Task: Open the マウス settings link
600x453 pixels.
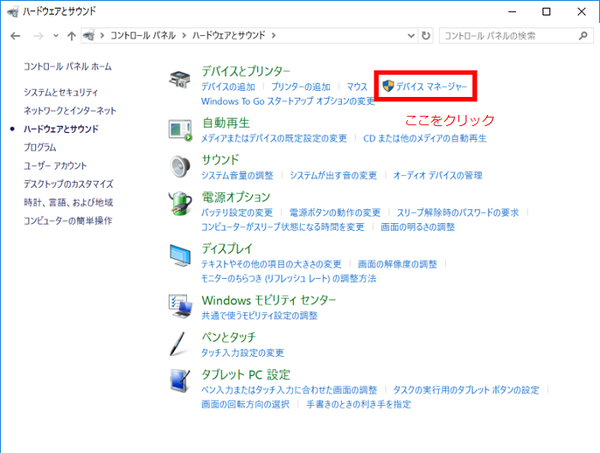Action: 357,87
